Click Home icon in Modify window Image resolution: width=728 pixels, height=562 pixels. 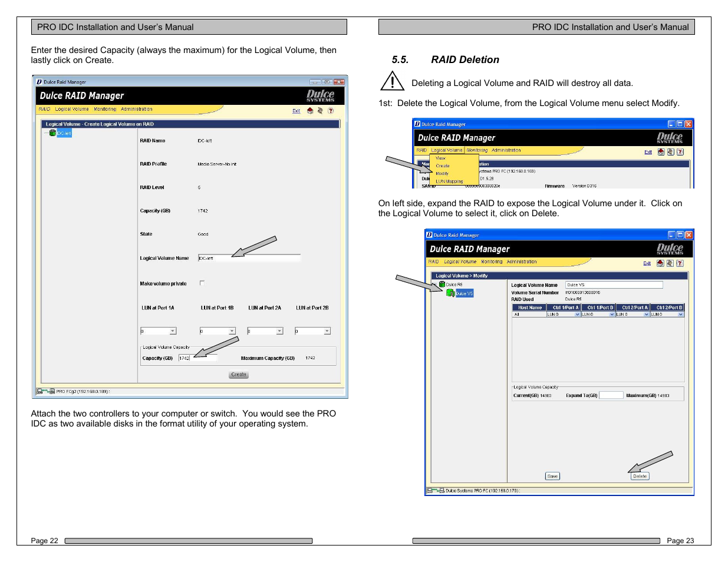(660, 263)
